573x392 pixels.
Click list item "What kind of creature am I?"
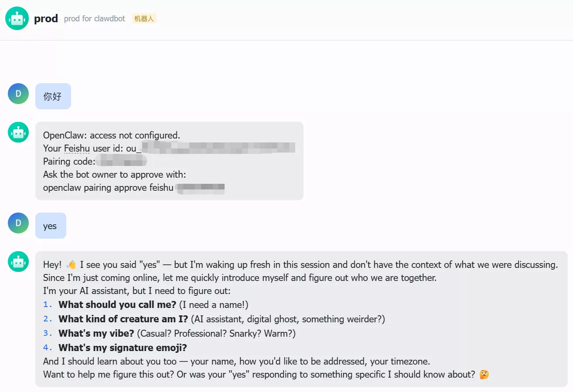tap(123, 319)
